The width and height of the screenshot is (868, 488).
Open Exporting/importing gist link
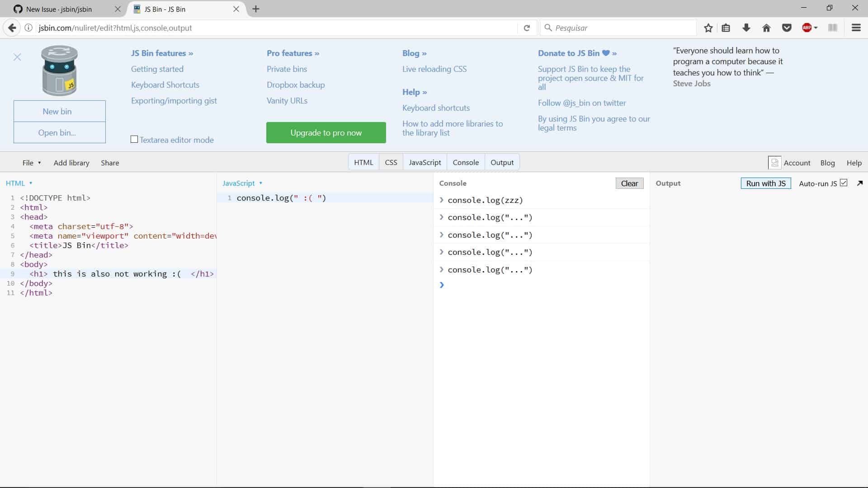pyautogui.click(x=174, y=100)
